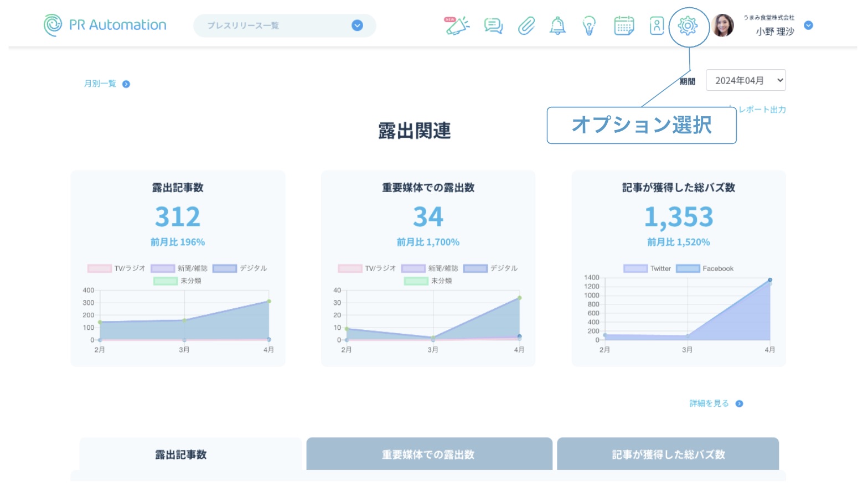
Task: Click the PR Automation logo
Action: (x=105, y=25)
